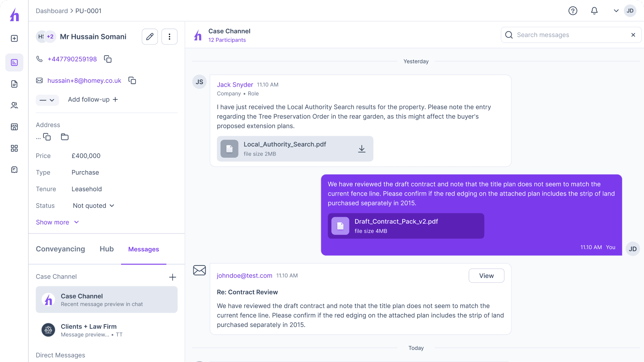Open the apps grid sidebar icon

(14, 148)
